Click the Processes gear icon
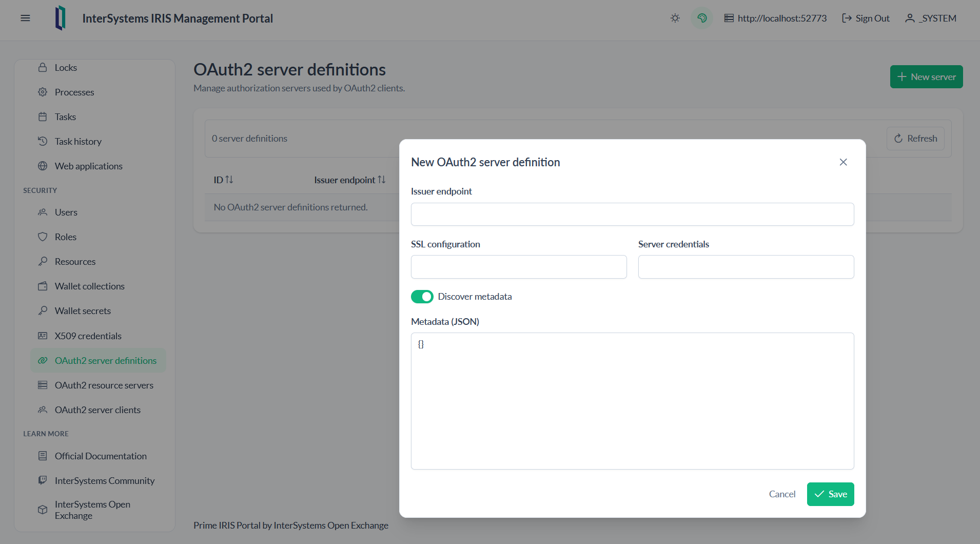This screenshot has height=544, width=980. click(43, 92)
